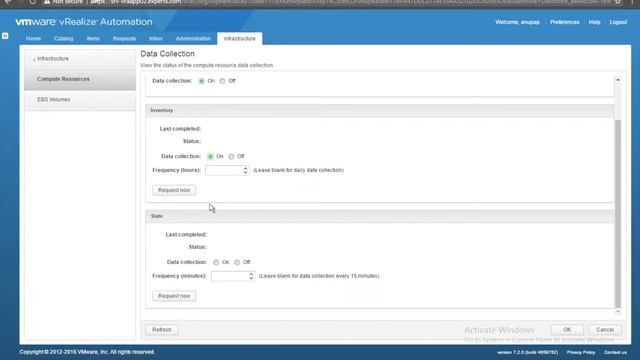
Task: Click Request now under Inventory
Action: [174, 190]
